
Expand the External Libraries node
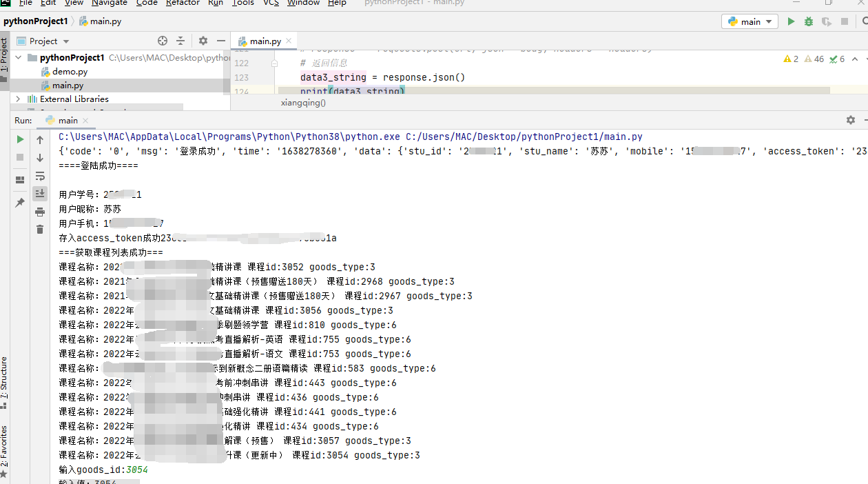tap(19, 99)
